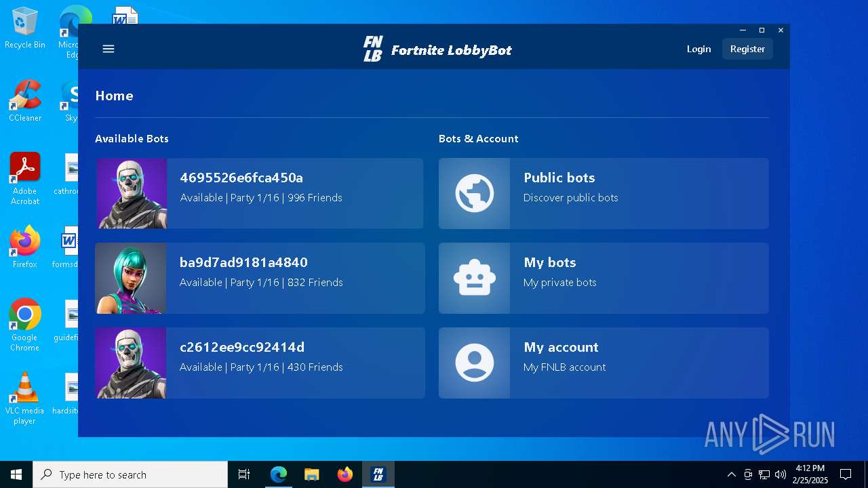The height and width of the screenshot is (488, 868).
Task: Open File Explorer from taskbar
Action: 311,474
